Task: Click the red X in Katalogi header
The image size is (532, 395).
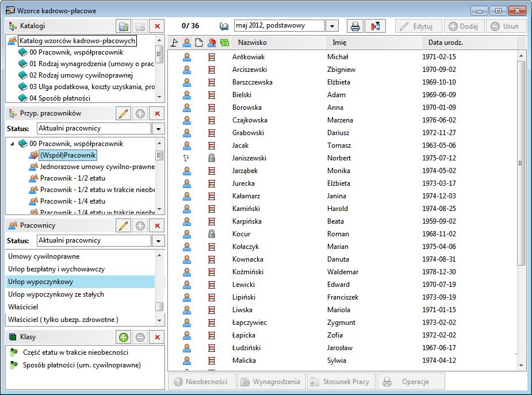Action: pyautogui.click(x=157, y=26)
